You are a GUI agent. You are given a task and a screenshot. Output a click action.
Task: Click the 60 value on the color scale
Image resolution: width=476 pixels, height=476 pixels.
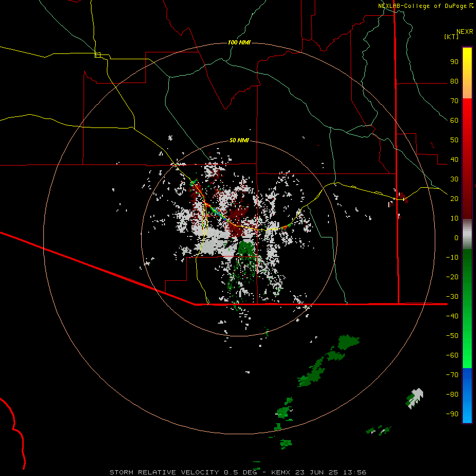pos(454,121)
